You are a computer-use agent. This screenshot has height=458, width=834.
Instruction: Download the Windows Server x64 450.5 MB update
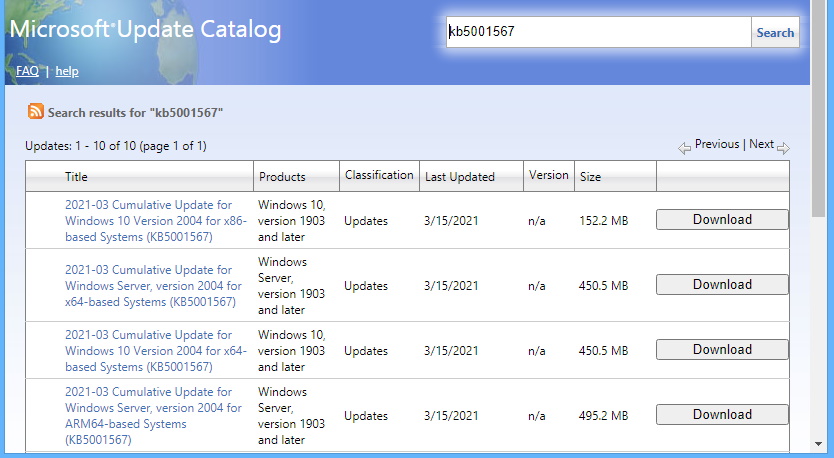tap(722, 285)
